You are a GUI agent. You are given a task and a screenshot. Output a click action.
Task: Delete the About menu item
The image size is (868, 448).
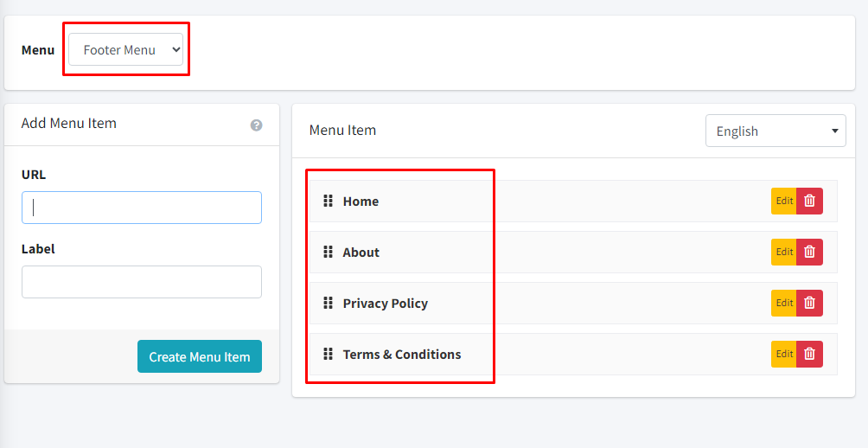click(x=809, y=253)
